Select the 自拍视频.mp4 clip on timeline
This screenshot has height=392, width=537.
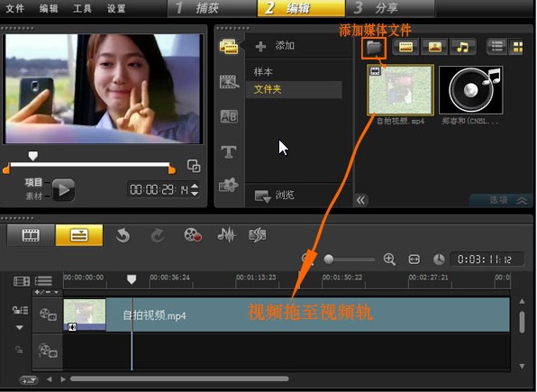click(287, 315)
